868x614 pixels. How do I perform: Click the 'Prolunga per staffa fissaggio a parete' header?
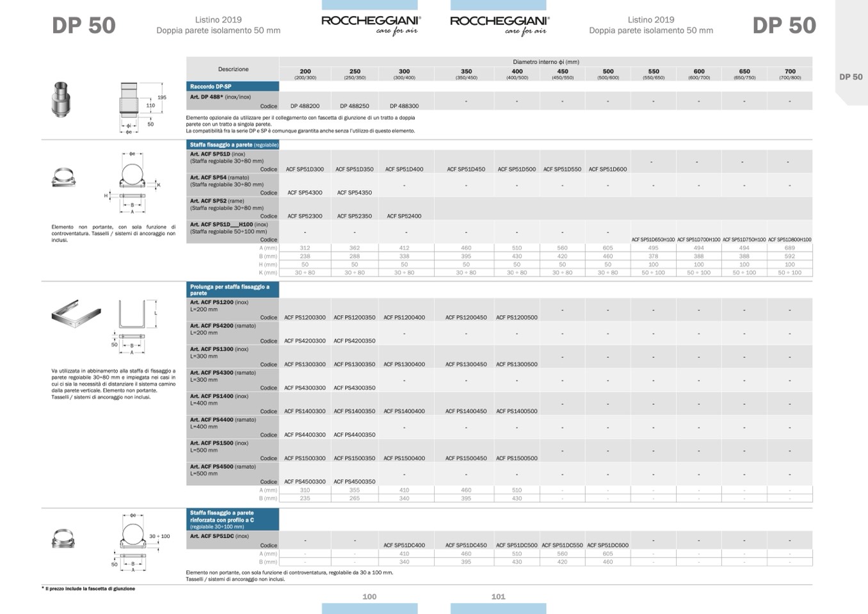[x=233, y=290]
